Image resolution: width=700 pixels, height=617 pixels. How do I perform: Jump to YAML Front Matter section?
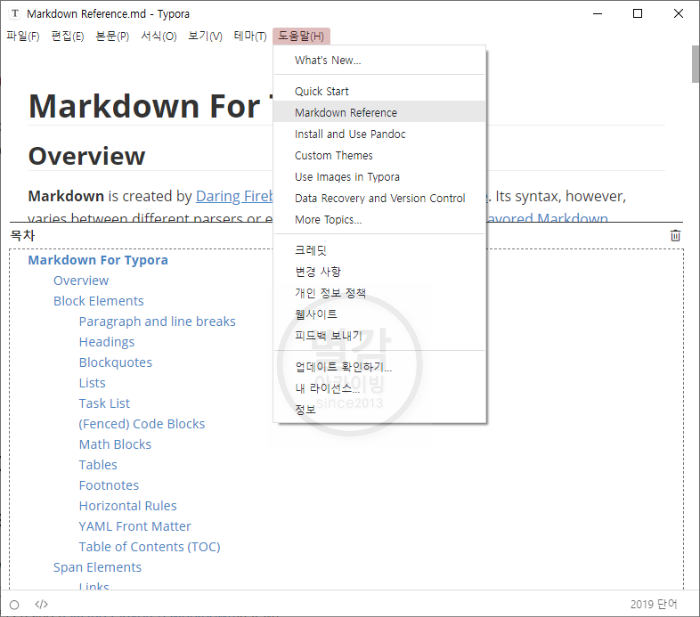135,526
